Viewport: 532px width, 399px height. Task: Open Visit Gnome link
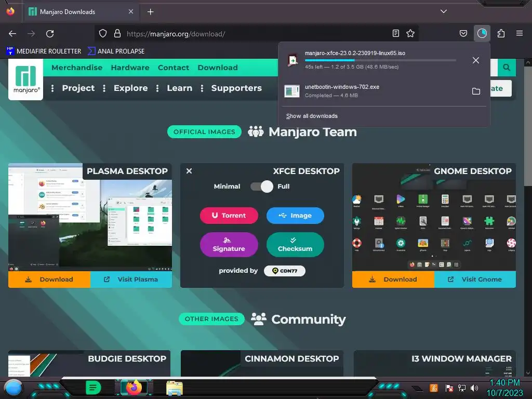pyautogui.click(x=475, y=280)
